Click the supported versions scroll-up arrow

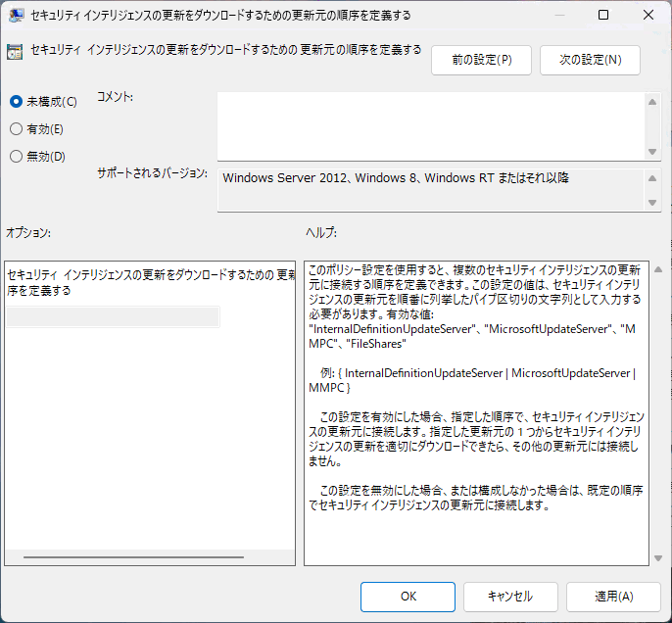653,177
